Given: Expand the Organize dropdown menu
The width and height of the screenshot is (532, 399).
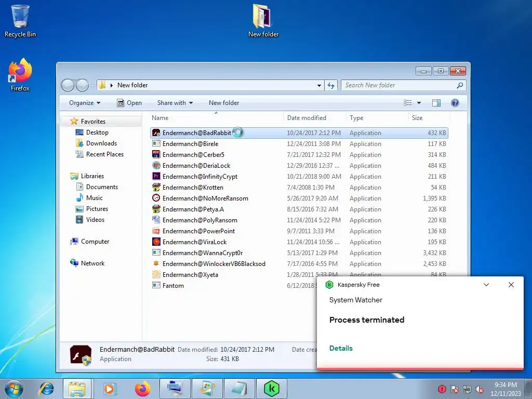Looking at the screenshot, I should (x=85, y=103).
